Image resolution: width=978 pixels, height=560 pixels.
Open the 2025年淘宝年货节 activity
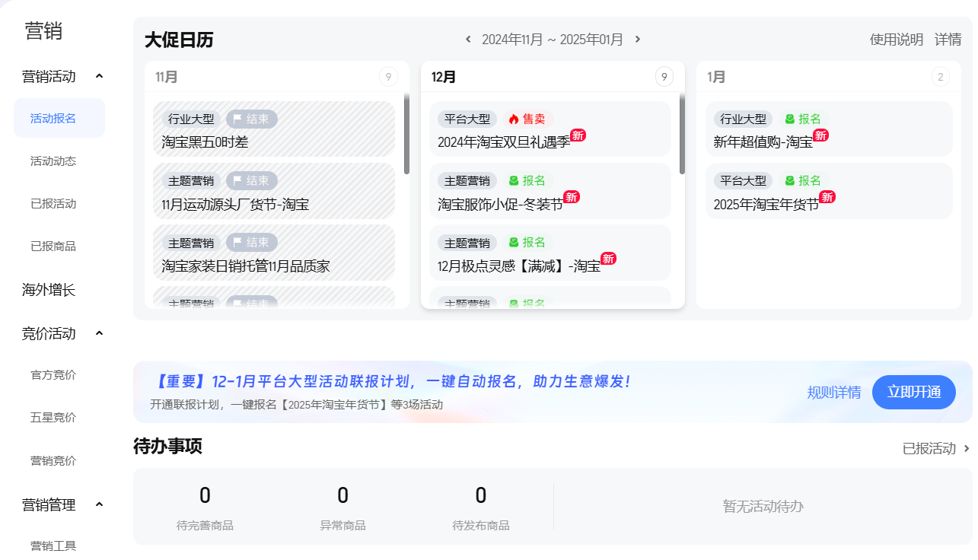point(829,191)
